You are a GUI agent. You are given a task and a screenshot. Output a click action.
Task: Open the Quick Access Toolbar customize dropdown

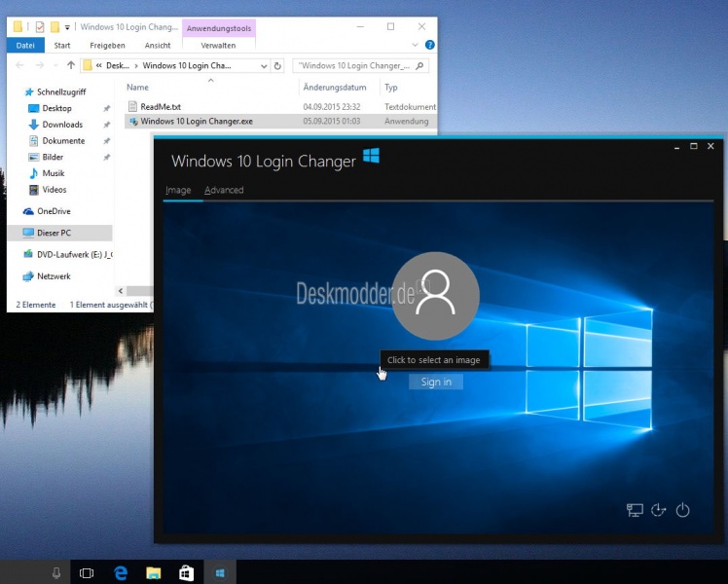(67, 27)
